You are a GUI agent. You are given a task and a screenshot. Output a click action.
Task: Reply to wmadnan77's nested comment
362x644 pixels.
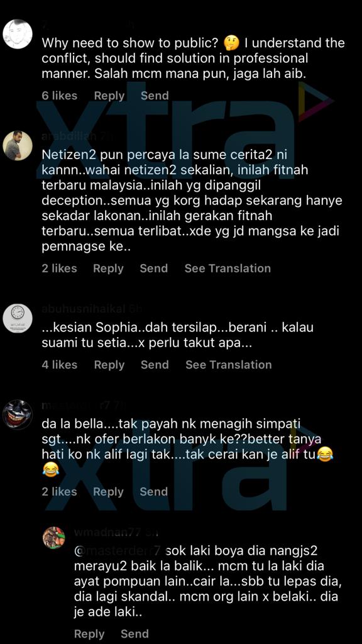(x=89, y=634)
